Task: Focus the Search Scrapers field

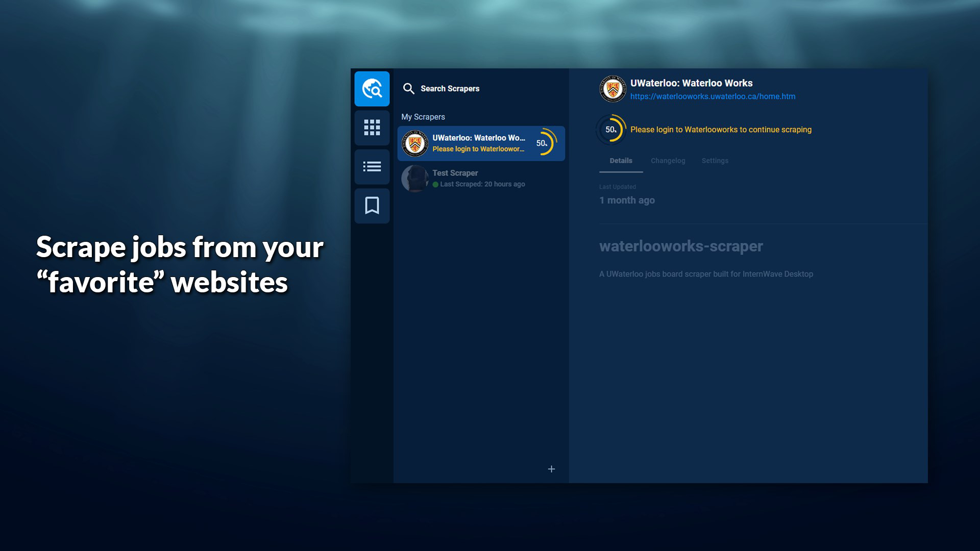Action: (481, 89)
